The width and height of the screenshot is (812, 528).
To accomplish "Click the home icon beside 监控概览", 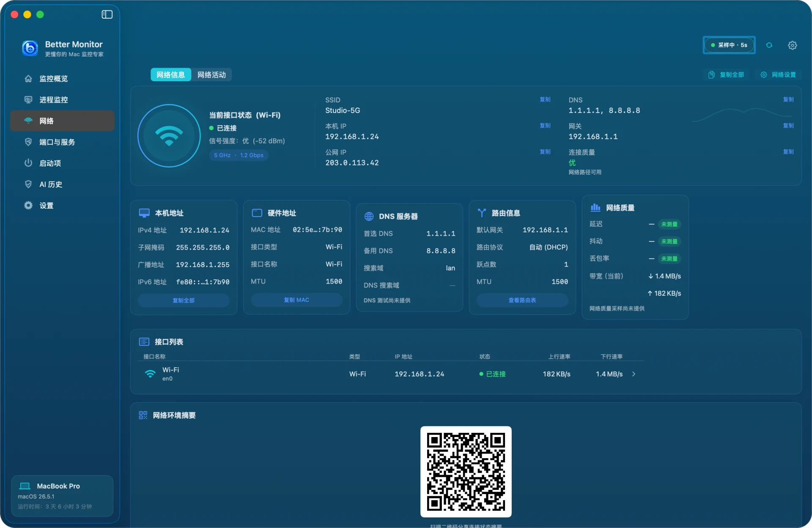I will pos(28,79).
